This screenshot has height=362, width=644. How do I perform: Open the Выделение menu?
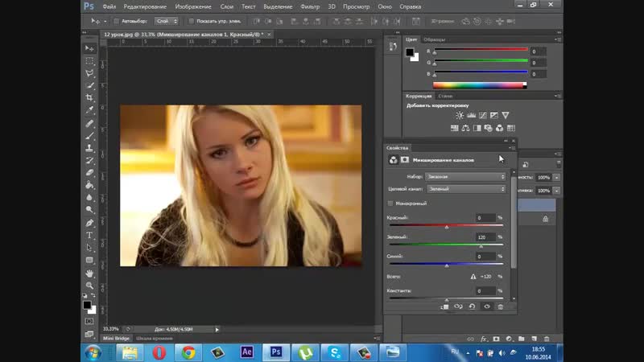pyautogui.click(x=278, y=6)
